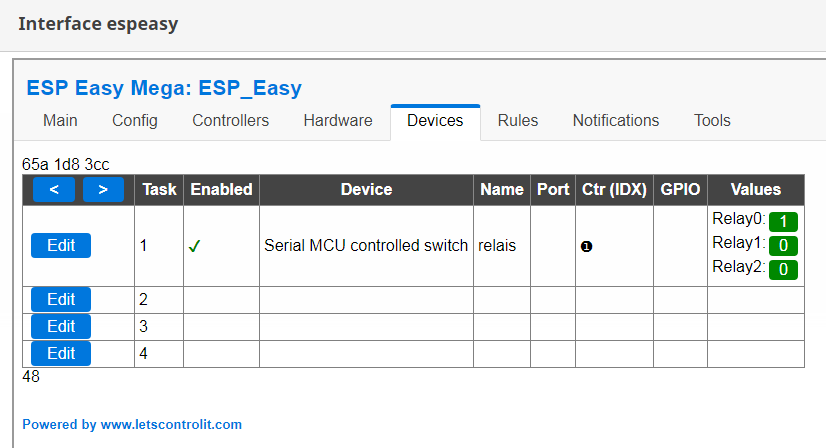Click the green enabled checkmark for task 1
826x448 pixels.
[194, 246]
